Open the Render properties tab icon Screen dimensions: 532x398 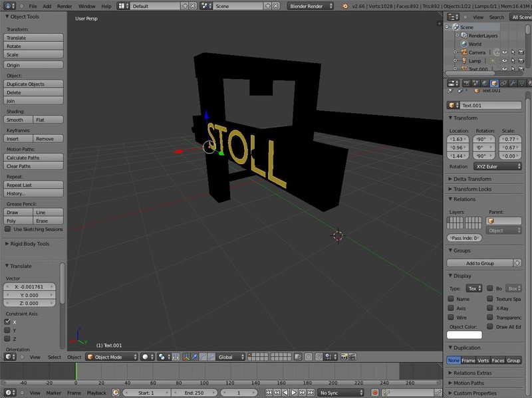click(x=467, y=83)
